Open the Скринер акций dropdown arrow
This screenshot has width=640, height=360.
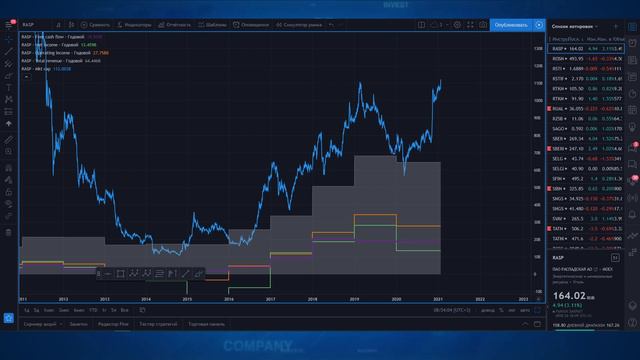(x=61, y=324)
